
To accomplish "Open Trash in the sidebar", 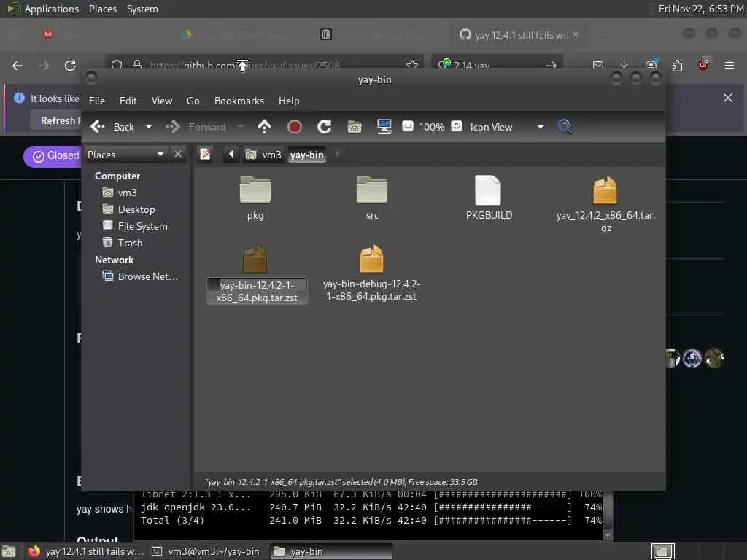I will pos(123,243).
